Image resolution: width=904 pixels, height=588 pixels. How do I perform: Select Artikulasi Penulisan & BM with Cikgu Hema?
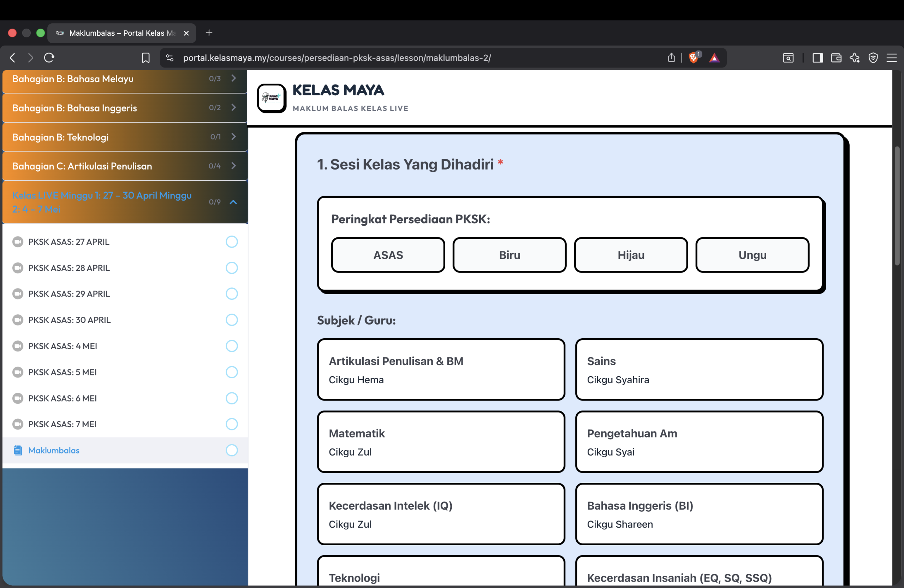pyautogui.click(x=441, y=370)
